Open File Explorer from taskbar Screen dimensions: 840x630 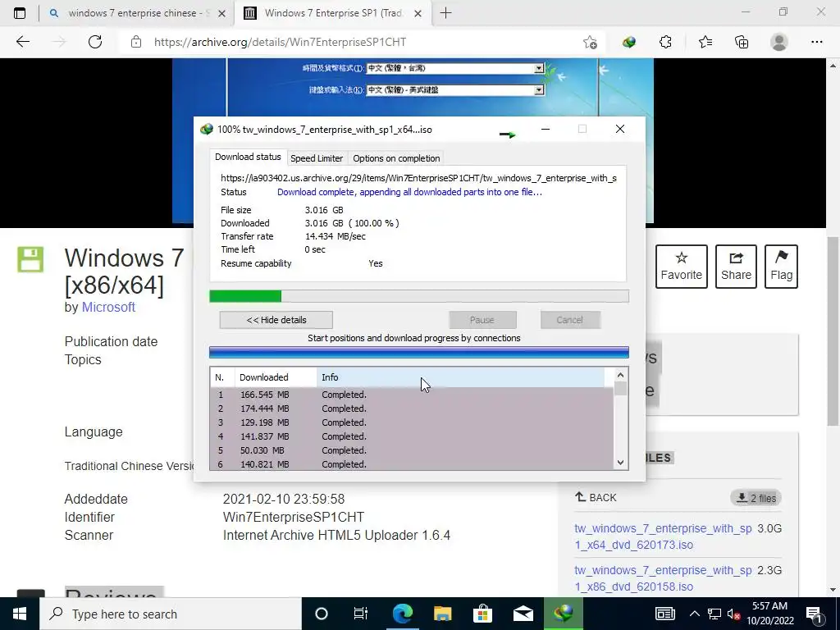click(442, 614)
